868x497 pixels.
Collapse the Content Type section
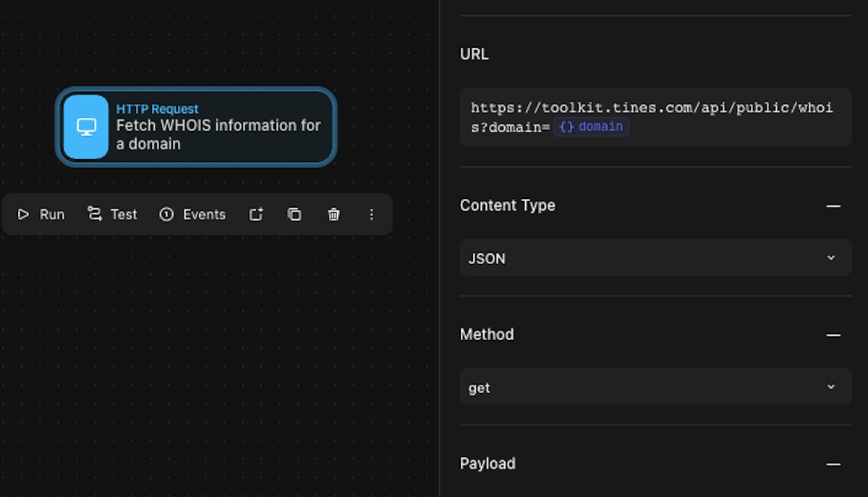pyautogui.click(x=833, y=206)
